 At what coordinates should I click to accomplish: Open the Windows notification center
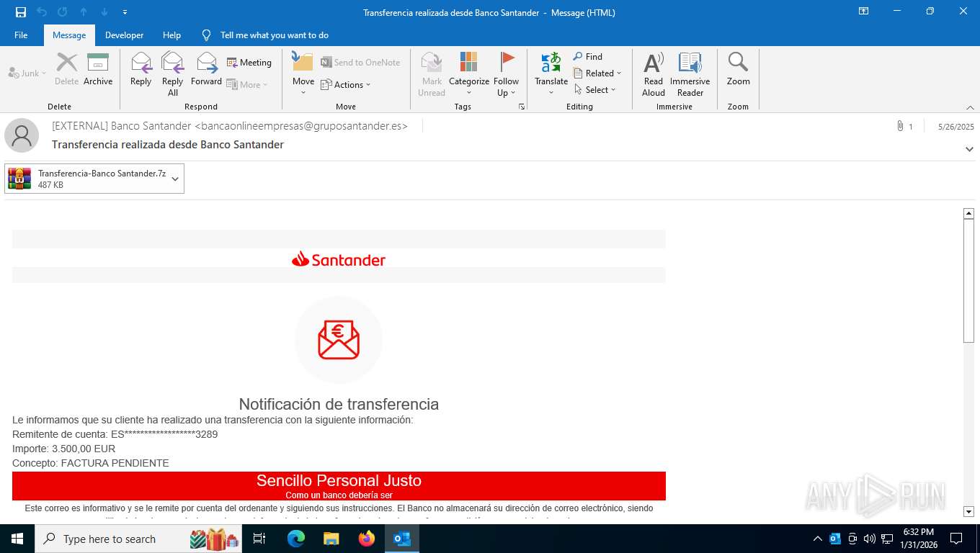point(956,539)
